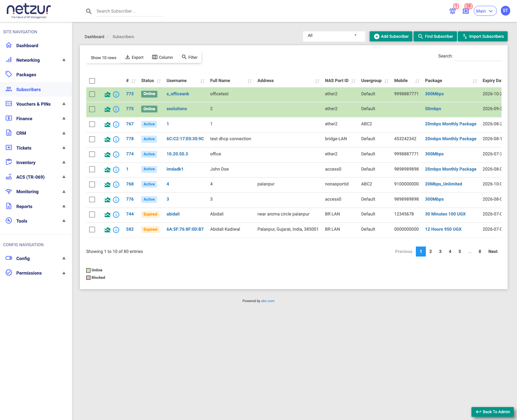Open Reports in the sidebar
517x420 pixels.
click(x=36, y=206)
